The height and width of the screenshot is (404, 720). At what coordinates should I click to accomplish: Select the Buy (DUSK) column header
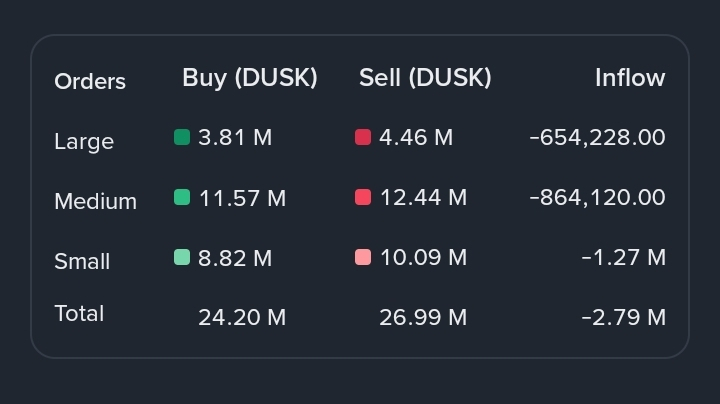(250, 78)
